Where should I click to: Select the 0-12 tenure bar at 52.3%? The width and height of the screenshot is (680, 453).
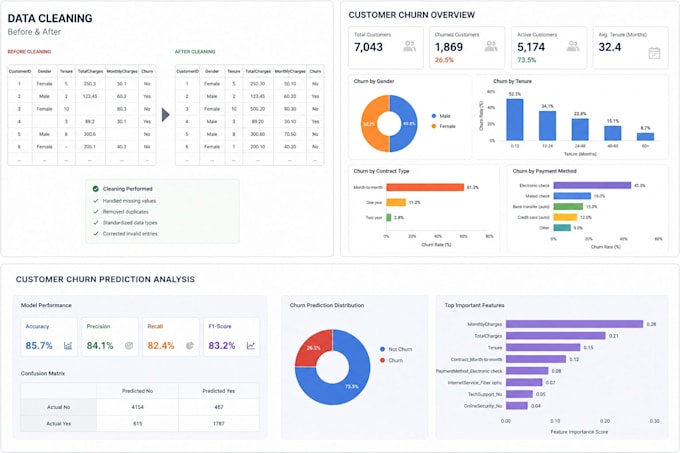pyautogui.click(x=515, y=120)
